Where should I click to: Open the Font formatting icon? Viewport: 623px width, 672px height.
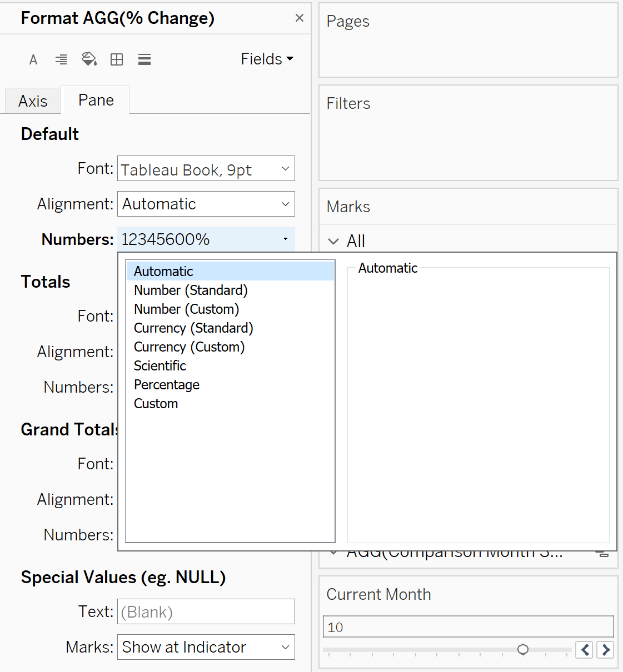[33, 59]
